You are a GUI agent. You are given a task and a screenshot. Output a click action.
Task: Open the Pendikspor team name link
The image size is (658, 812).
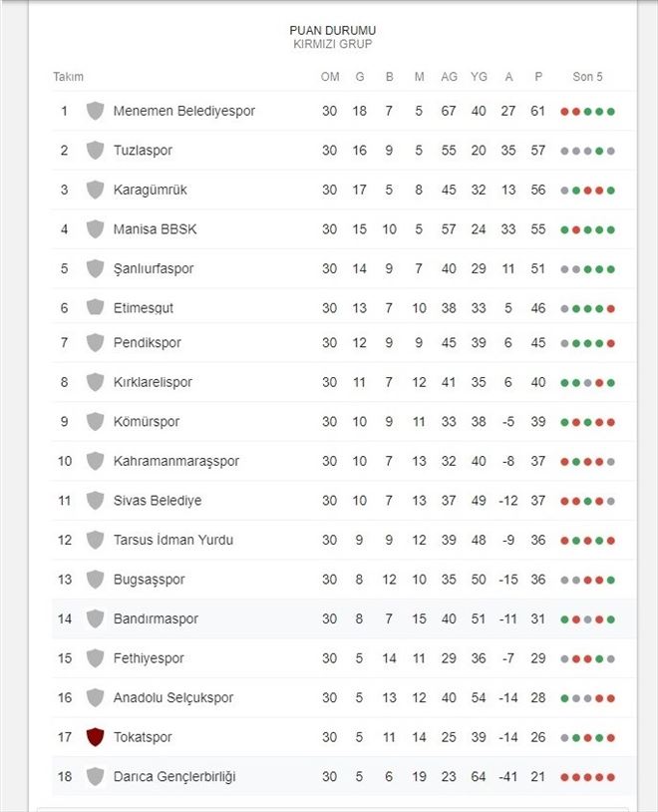coord(147,343)
